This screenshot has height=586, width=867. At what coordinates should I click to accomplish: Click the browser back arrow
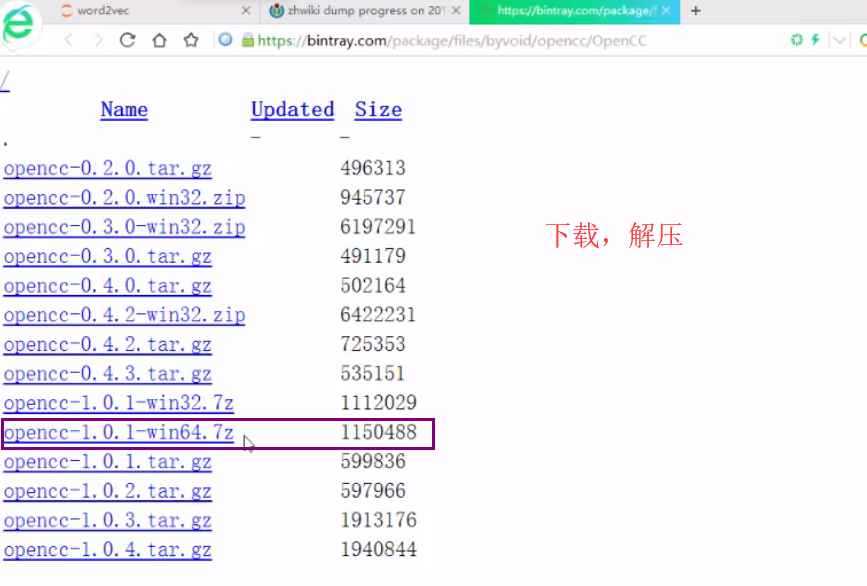(69, 40)
